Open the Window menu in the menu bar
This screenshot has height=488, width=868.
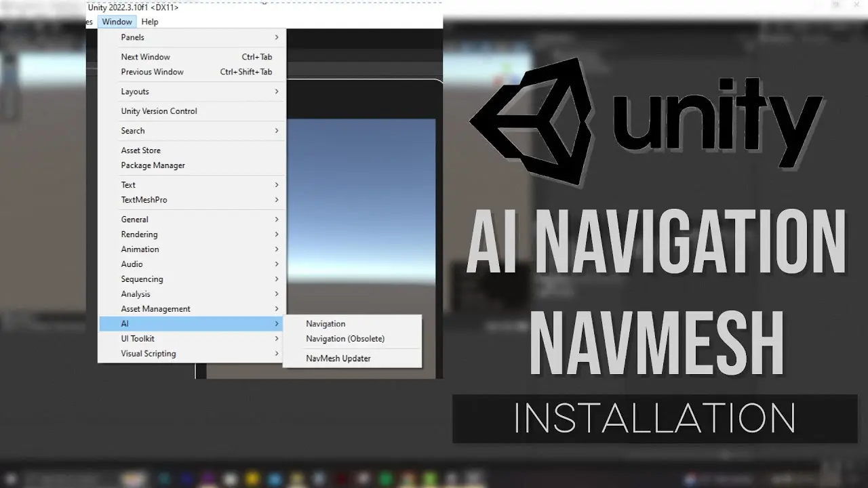[x=117, y=22]
